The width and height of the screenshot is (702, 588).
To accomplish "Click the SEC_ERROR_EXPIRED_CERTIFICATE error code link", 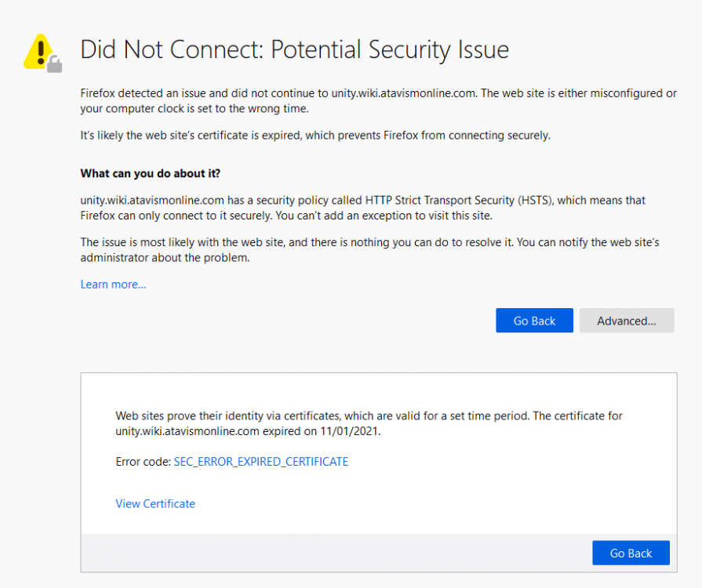I will 260,462.
